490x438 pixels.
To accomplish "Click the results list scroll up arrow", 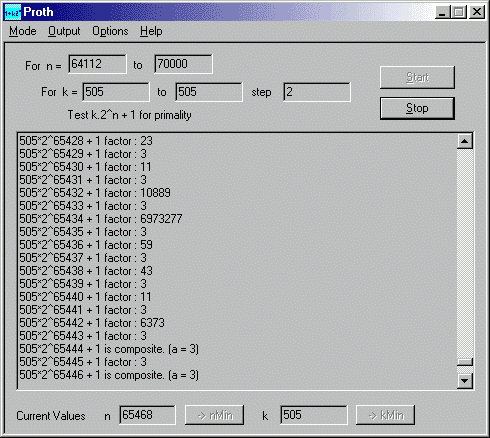I will click(465, 141).
